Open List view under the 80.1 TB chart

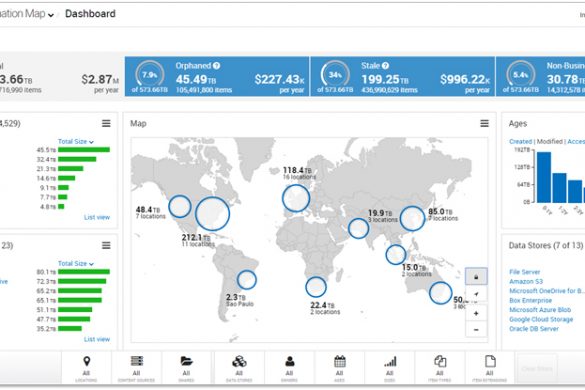pyautogui.click(x=97, y=339)
